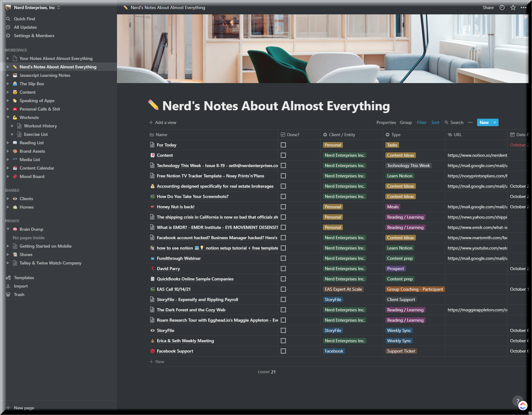Tick the Done checkbox for Facebook Support
532x415 pixels.
click(283, 351)
